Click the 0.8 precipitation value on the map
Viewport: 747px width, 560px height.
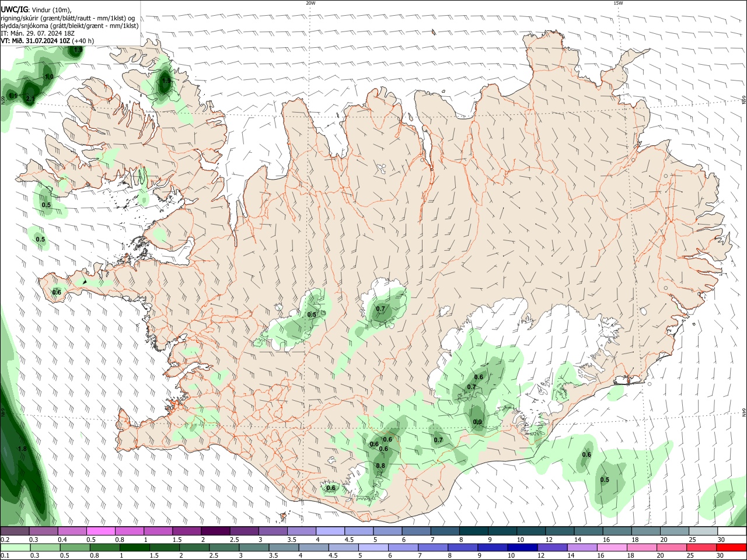point(381,466)
